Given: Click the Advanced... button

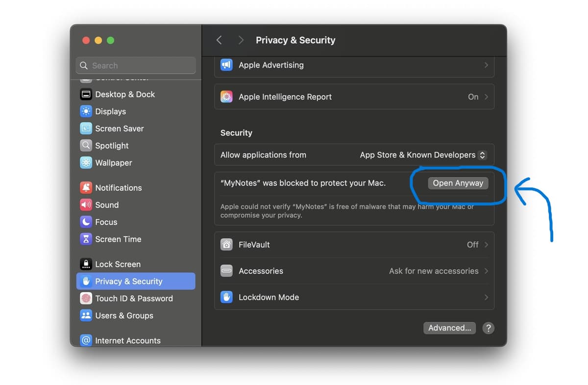Looking at the screenshot, I should (450, 328).
